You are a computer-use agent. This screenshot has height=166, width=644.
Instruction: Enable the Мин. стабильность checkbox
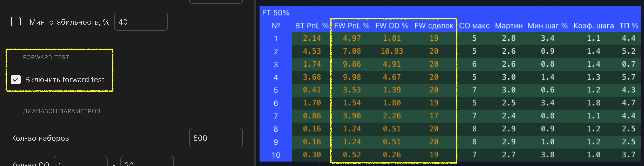point(16,22)
